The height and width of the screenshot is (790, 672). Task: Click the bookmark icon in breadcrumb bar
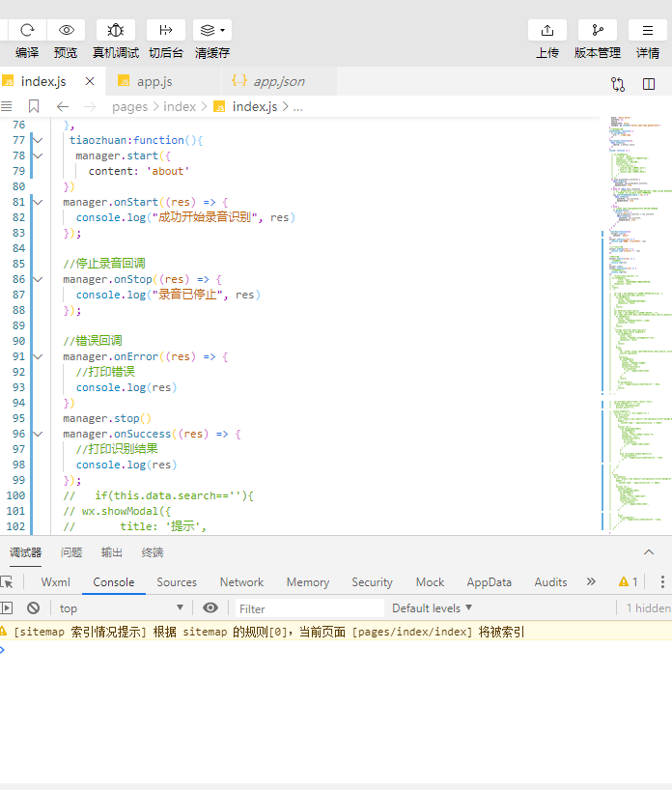pos(34,106)
